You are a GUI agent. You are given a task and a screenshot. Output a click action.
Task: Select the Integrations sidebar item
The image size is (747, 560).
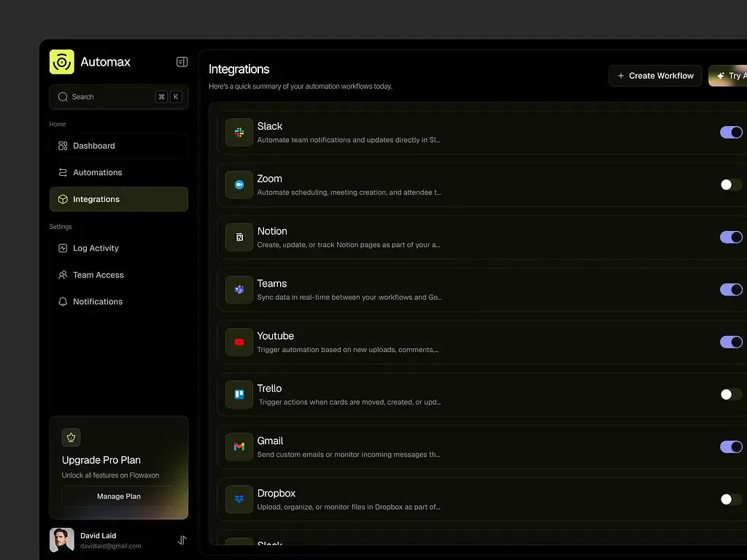(x=119, y=199)
